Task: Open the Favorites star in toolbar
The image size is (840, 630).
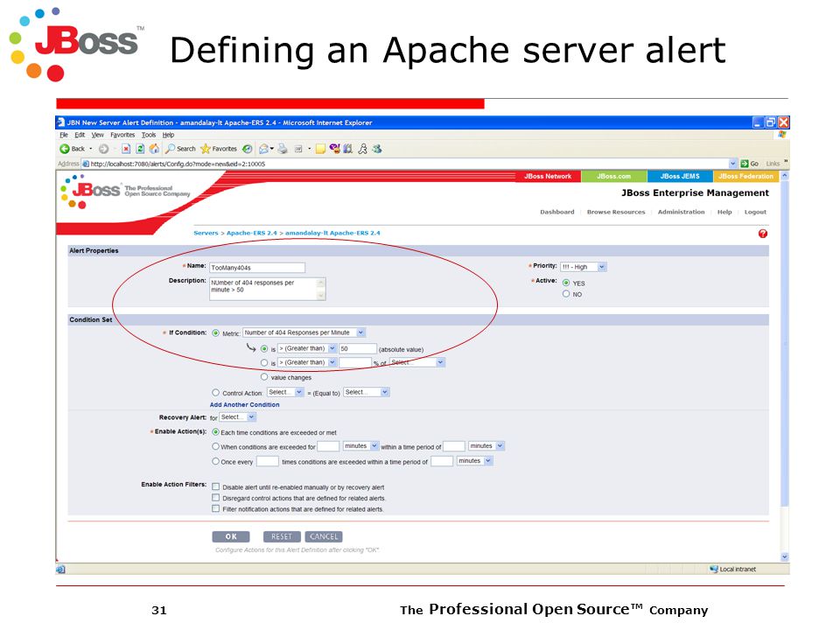Action: (x=219, y=149)
